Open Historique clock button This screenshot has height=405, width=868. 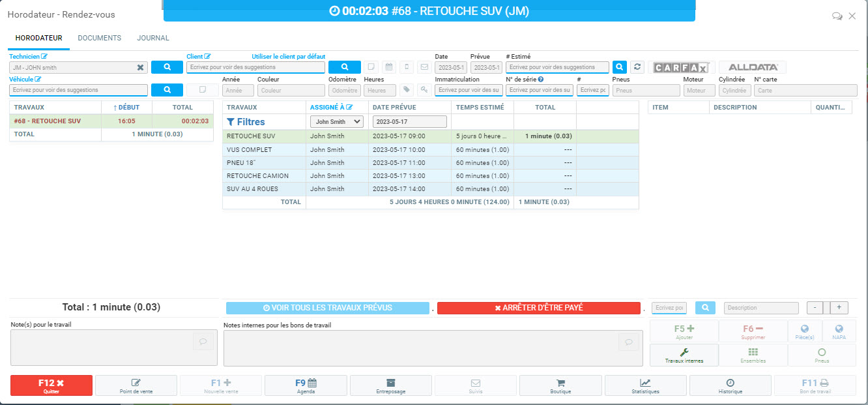pyautogui.click(x=730, y=385)
